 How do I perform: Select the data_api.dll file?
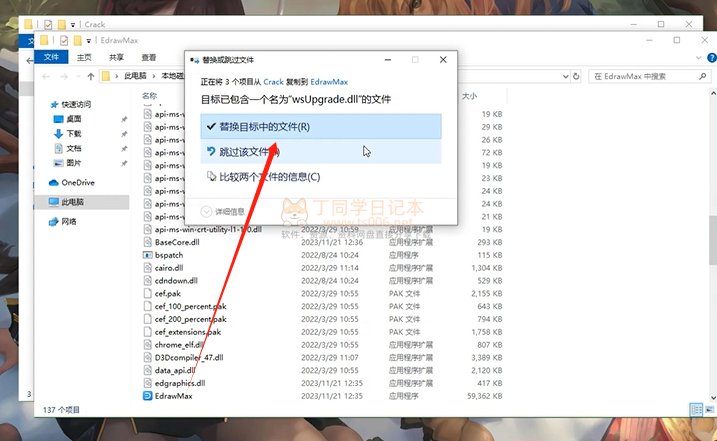pos(175,370)
